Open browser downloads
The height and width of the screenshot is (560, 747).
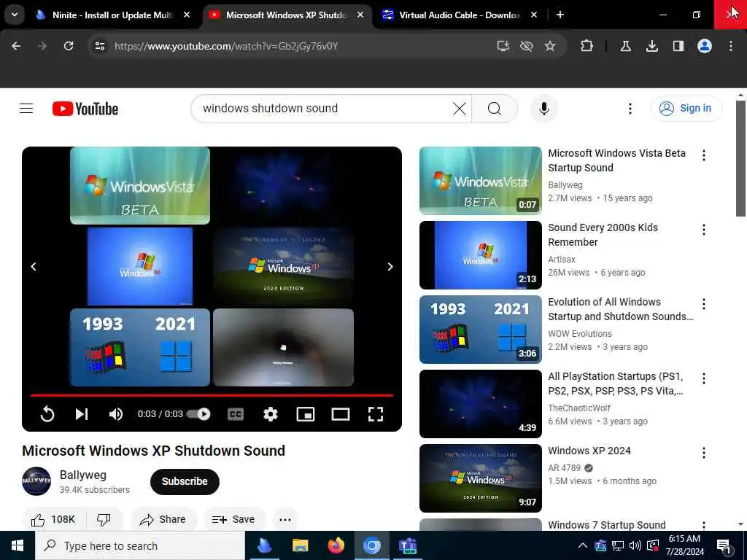click(x=651, y=46)
